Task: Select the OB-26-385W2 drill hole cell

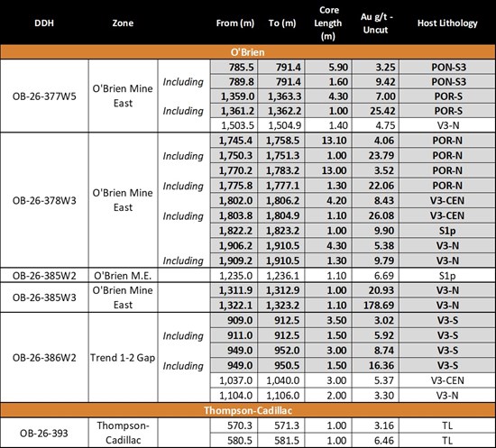Action: pyautogui.click(x=44, y=275)
